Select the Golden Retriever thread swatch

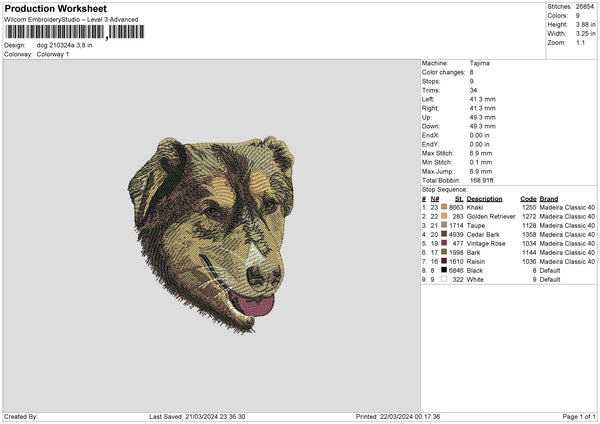pos(444,216)
